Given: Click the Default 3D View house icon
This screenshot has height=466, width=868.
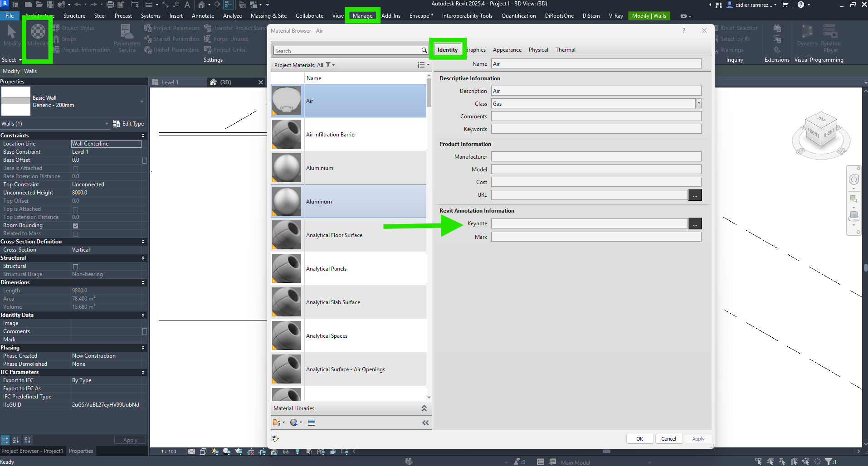Looking at the screenshot, I should (x=201, y=5).
